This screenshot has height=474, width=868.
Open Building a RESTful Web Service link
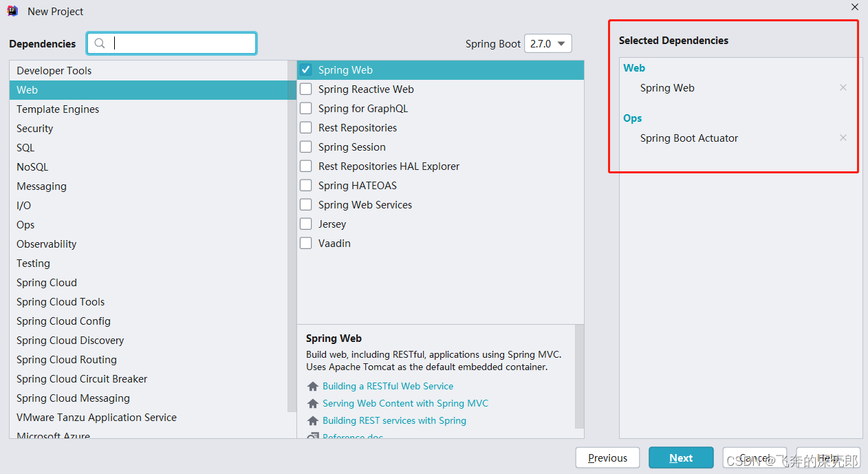coord(388,387)
